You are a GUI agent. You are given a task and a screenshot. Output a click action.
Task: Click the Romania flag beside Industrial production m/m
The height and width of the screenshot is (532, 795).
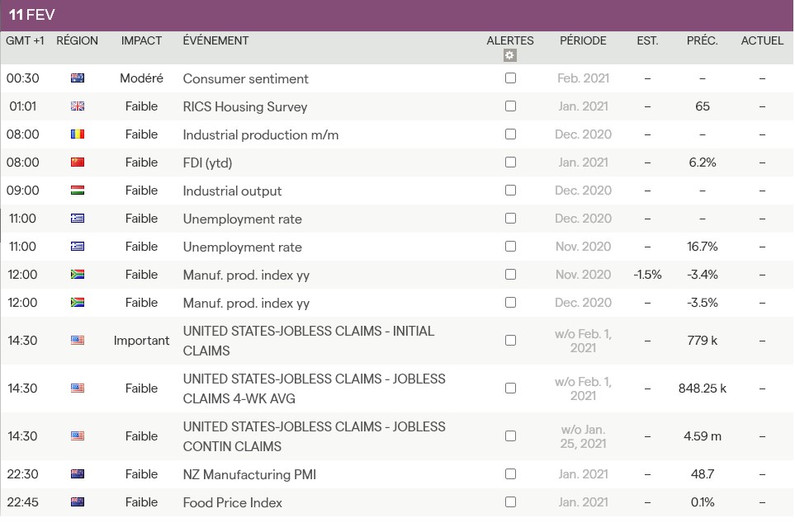[78, 134]
